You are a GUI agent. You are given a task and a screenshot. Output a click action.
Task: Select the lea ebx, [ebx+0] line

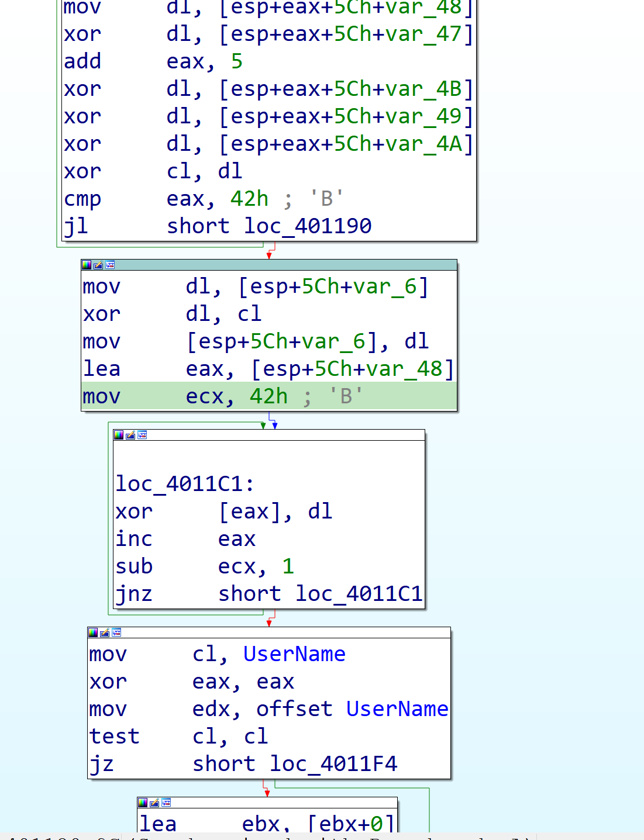(267, 822)
